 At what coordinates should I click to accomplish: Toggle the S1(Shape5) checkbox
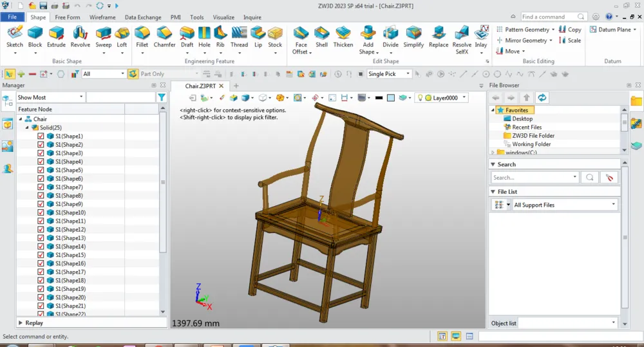pos(41,171)
